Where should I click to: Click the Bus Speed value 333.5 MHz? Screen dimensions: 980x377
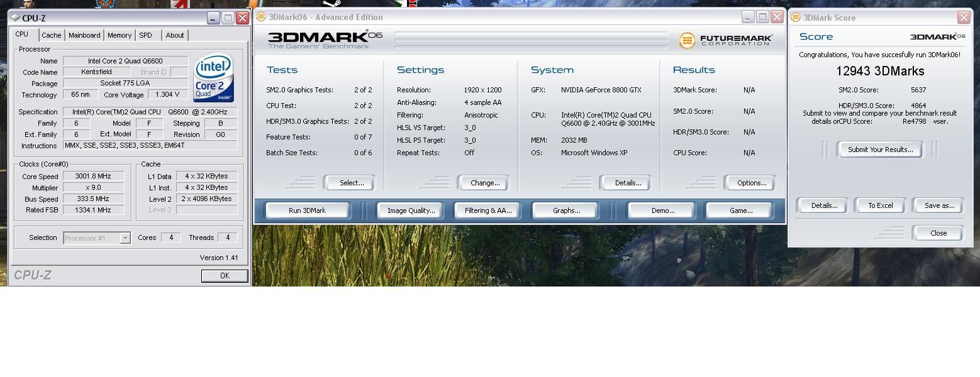tap(93, 199)
